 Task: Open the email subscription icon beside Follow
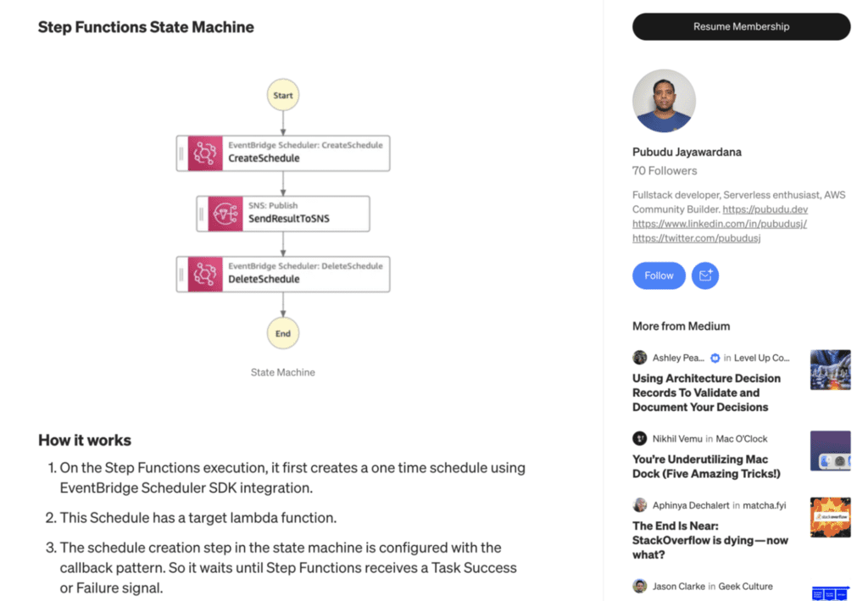click(x=704, y=275)
